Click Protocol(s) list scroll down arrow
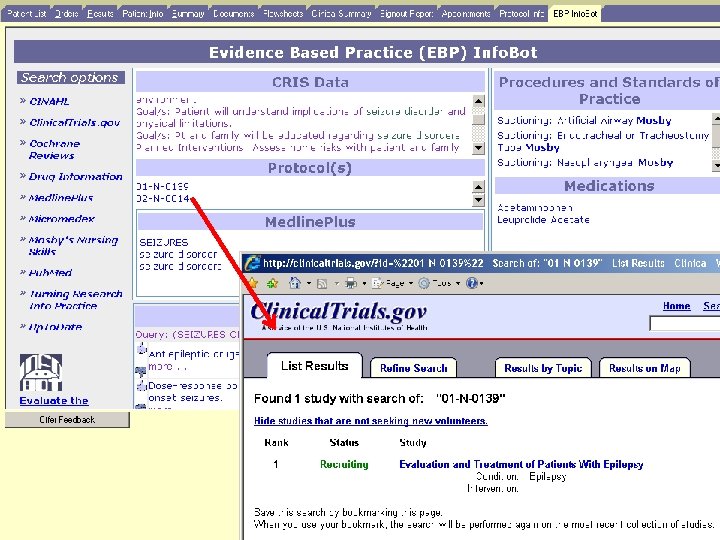Screen dimensions: 720x540 478,200
